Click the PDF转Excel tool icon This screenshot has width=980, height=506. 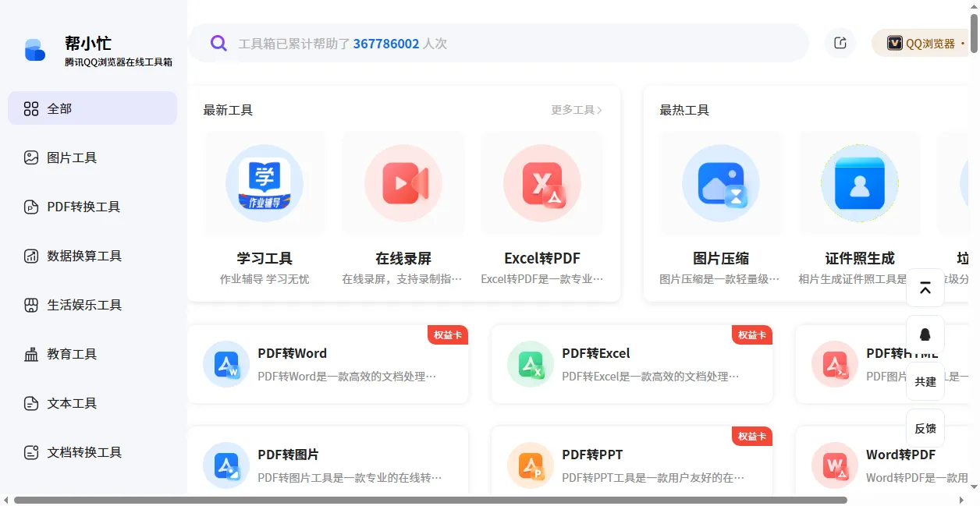click(530, 363)
